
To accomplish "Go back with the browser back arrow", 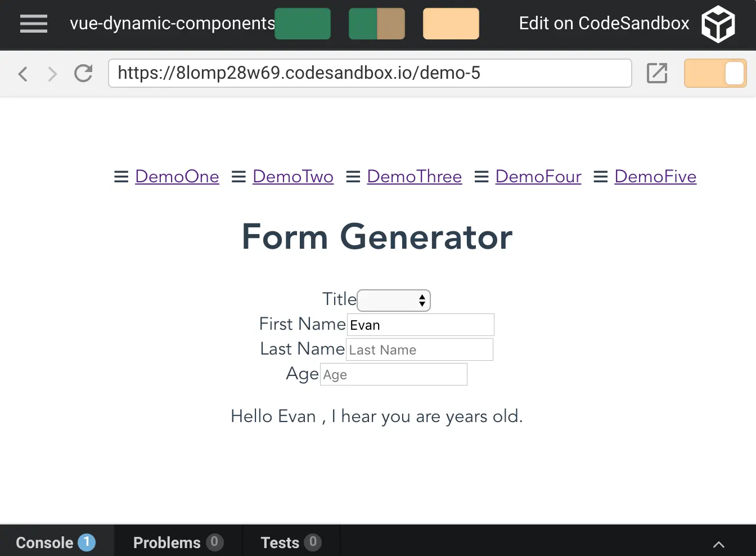I will coord(22,74).
